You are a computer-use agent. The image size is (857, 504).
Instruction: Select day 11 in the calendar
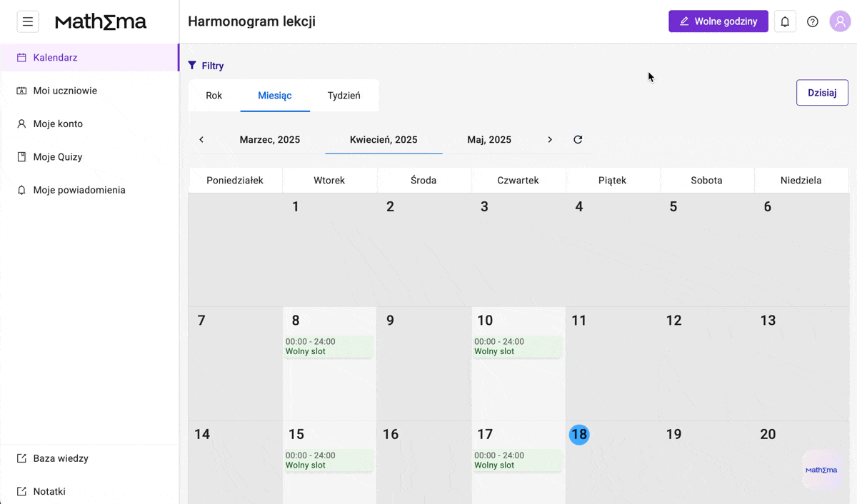[579, 321]
